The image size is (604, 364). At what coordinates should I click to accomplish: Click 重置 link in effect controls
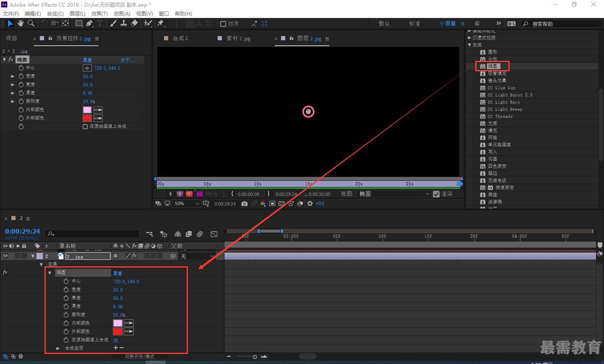pyautogui.click(x=87, y=60)
